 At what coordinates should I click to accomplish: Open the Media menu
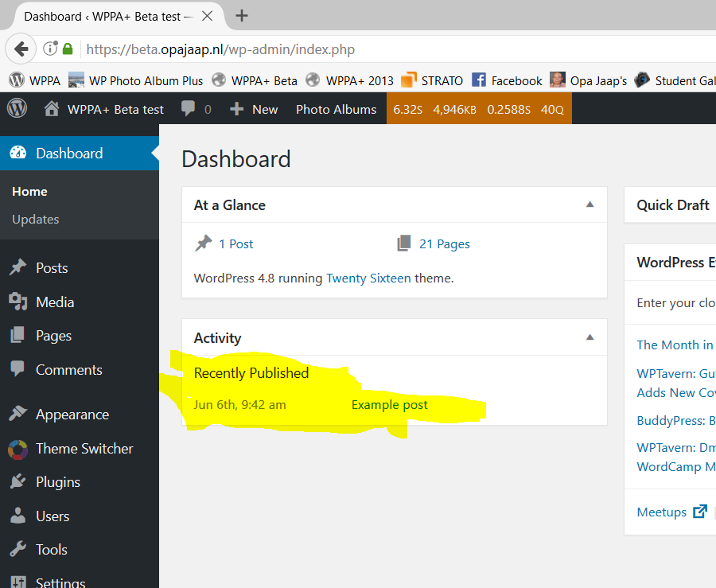tap(80, 302)
